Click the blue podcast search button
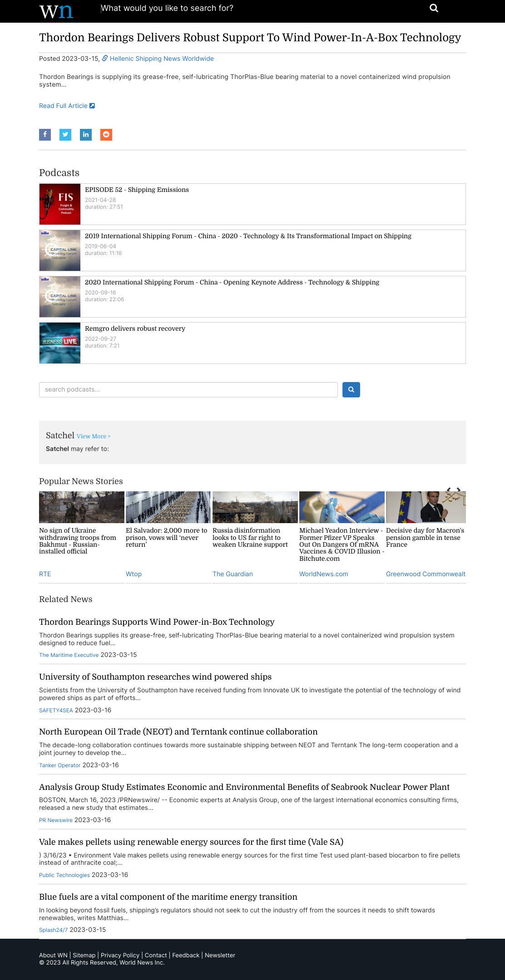Viewport: 505px width, 980px height. coord(351,390)
